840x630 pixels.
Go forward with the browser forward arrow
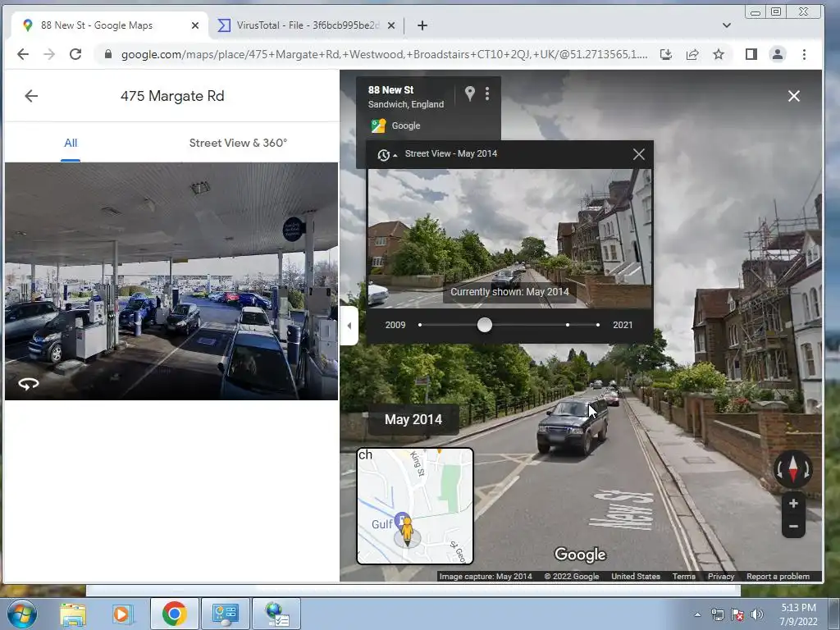48,54
